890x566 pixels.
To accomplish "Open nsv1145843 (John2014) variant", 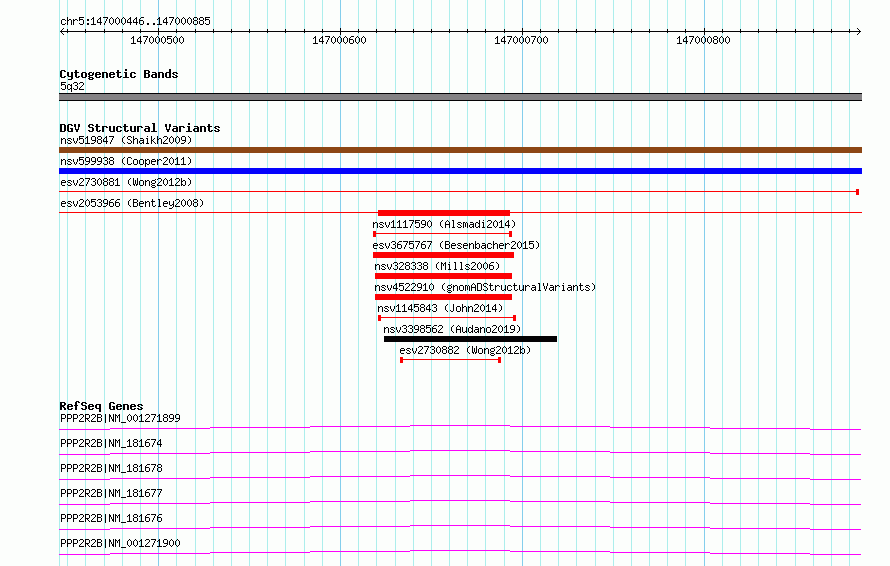I will click(440, 308).
